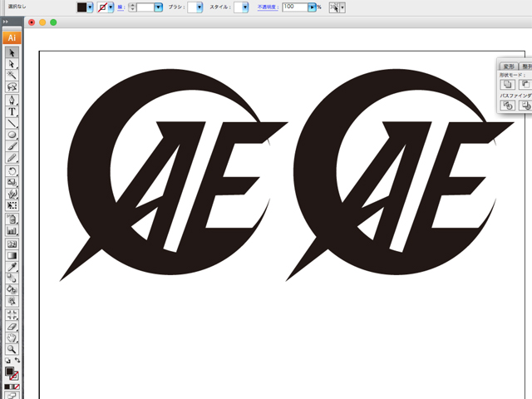Click the yellow minimize window button
The width and height of the screenshot is (532, 399).
[x=42, y=22]
